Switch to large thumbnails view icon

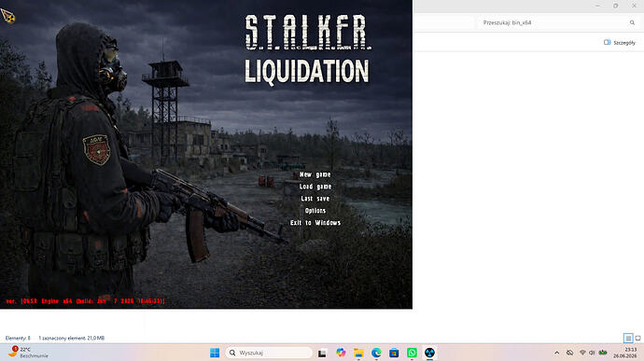click(637, 338)
